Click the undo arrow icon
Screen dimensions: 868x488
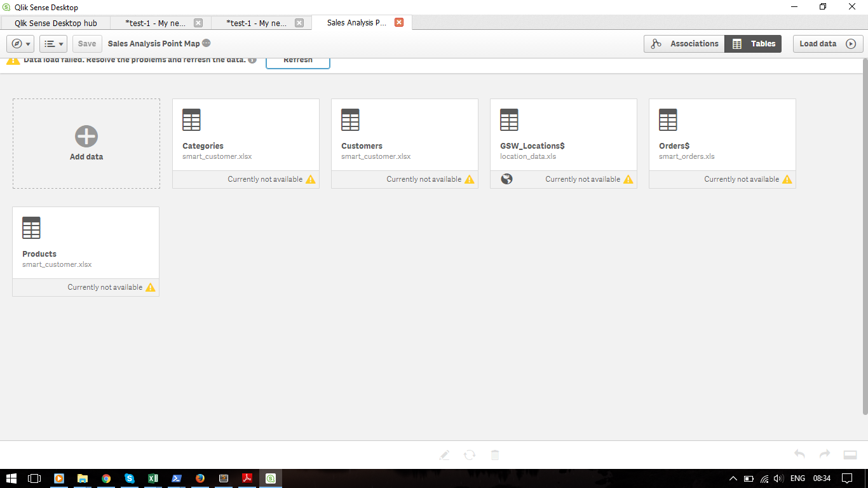(x=799, y=454)
